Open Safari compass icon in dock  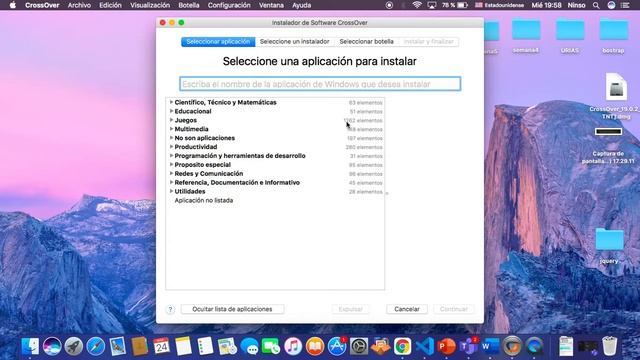coord(96,347)
